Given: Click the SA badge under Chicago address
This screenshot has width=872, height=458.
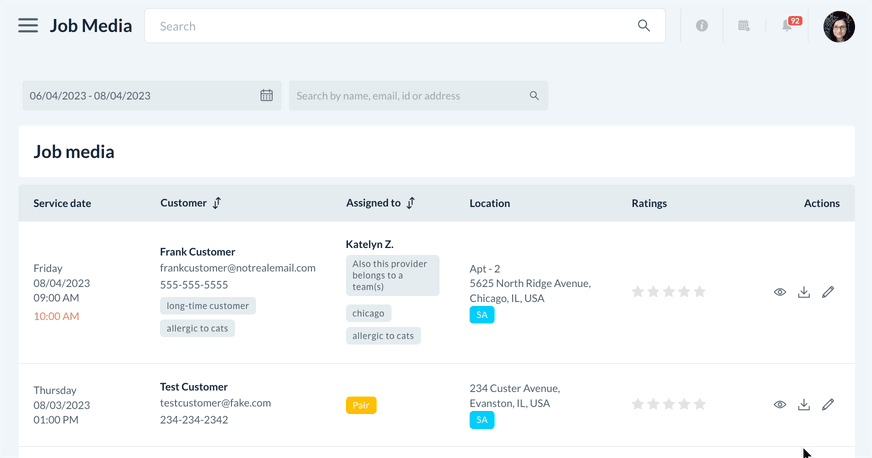Looking at the screenshot, I should (x=482, y=315).
